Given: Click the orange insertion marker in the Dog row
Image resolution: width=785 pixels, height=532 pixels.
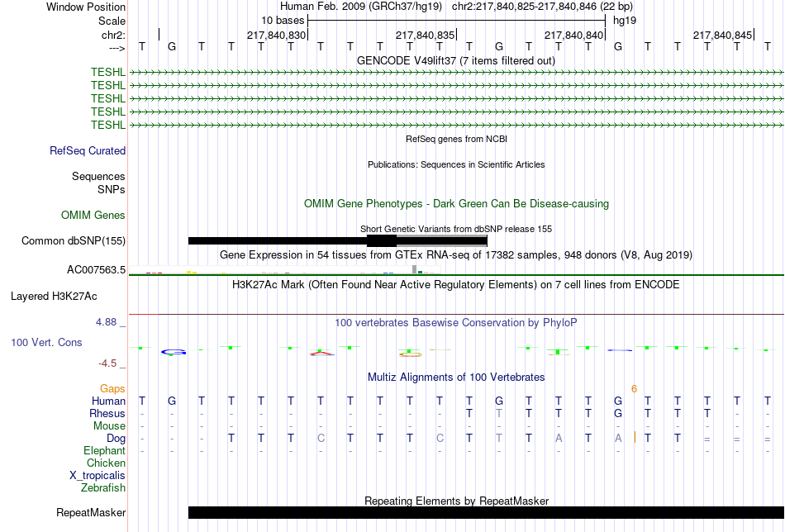Looking at the screenshot, I should click(x=635, y=437).
